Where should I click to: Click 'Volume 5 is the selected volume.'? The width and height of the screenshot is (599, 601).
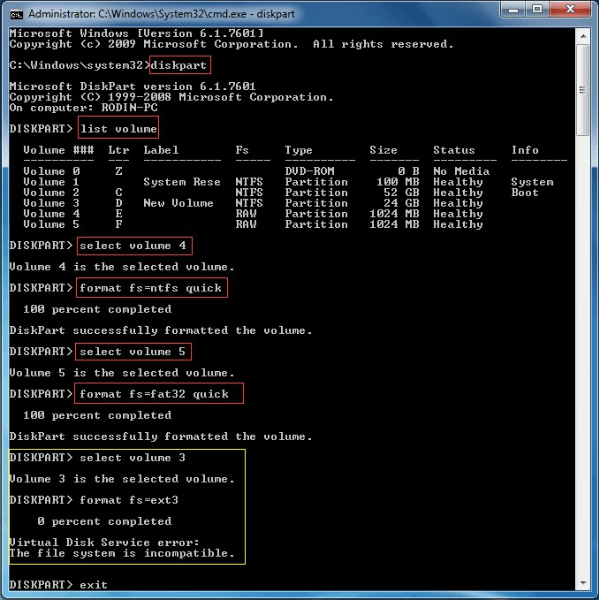122,373
